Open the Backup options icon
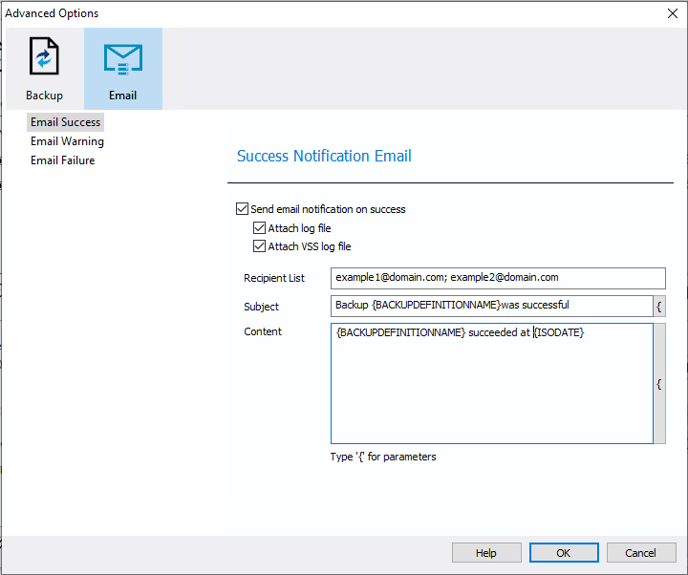This screenshot has height=575, width=688. point(44,56)
